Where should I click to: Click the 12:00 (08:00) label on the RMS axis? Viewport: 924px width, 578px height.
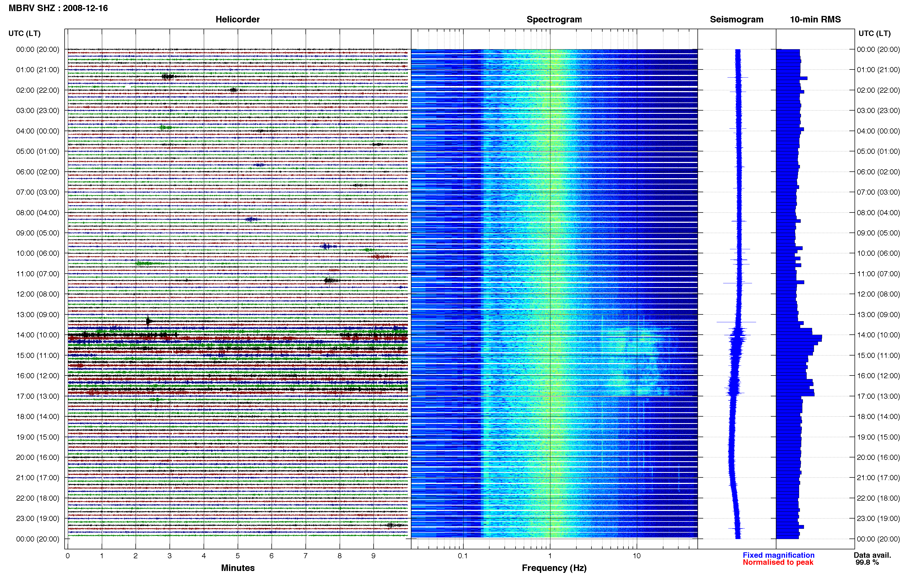pos(878,294)
